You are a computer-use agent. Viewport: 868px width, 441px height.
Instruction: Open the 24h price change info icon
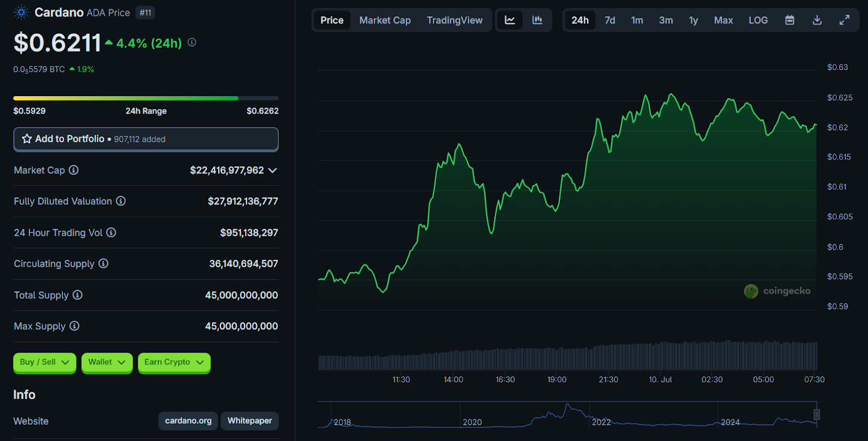tap(192, 42)
